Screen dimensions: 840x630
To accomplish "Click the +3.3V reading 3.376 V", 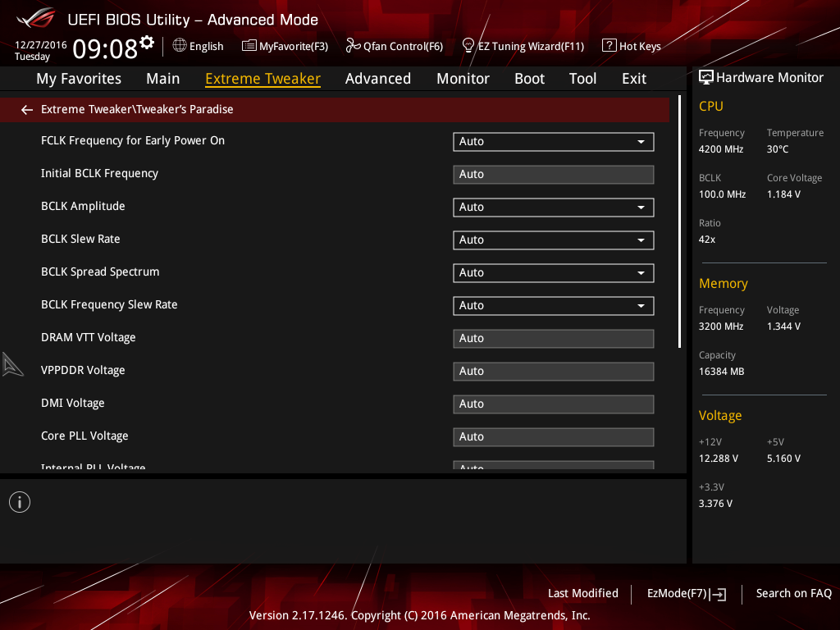I will 715,504.
